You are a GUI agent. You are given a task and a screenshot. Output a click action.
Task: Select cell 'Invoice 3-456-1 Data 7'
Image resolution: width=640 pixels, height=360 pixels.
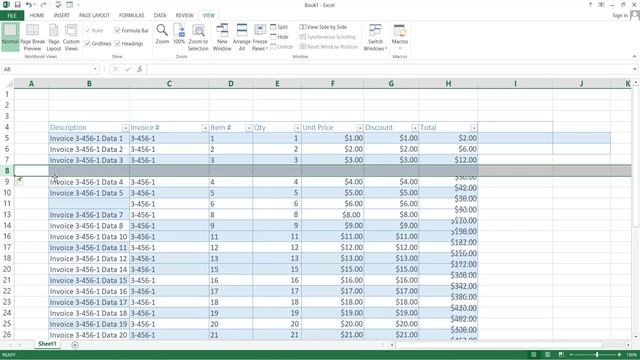[89, 215]
